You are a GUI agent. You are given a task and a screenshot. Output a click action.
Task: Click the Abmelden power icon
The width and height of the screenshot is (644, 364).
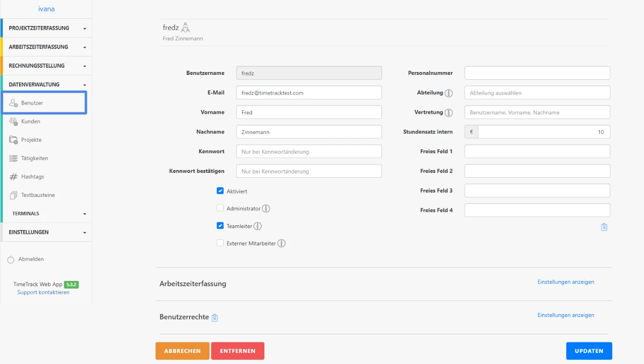pyautogui.click(x=11, y=259)
